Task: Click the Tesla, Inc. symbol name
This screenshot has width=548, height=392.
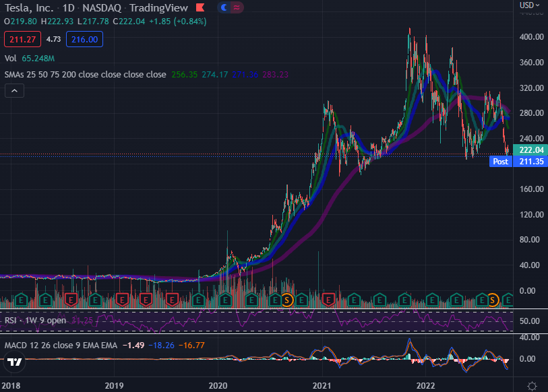Action: click(x=29, y=7)
